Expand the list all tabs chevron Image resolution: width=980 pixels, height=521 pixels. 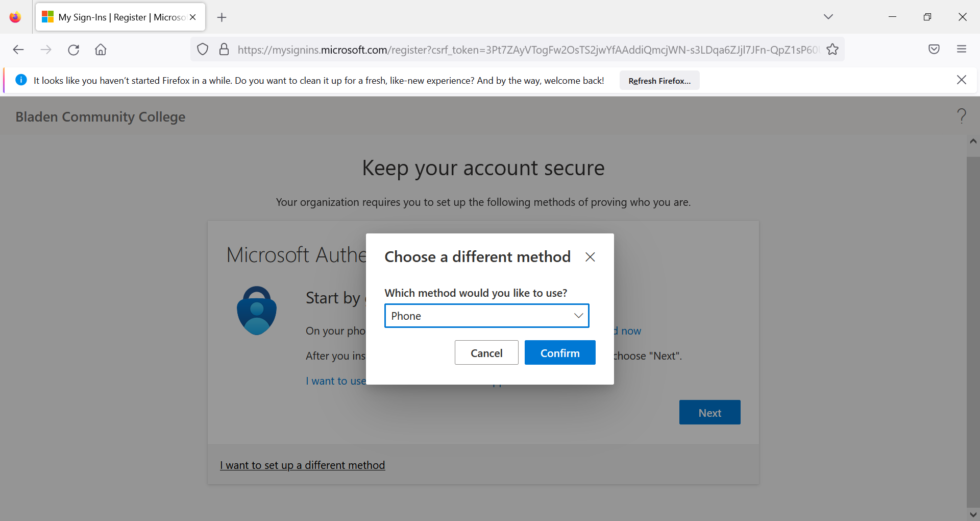tap(828, 17)
